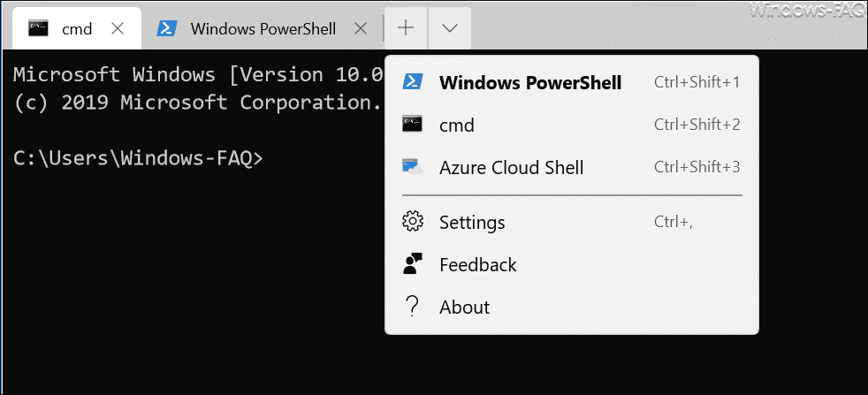Click the About question mark icon
This screenshot has height=395, width=868.
(411, 306)
